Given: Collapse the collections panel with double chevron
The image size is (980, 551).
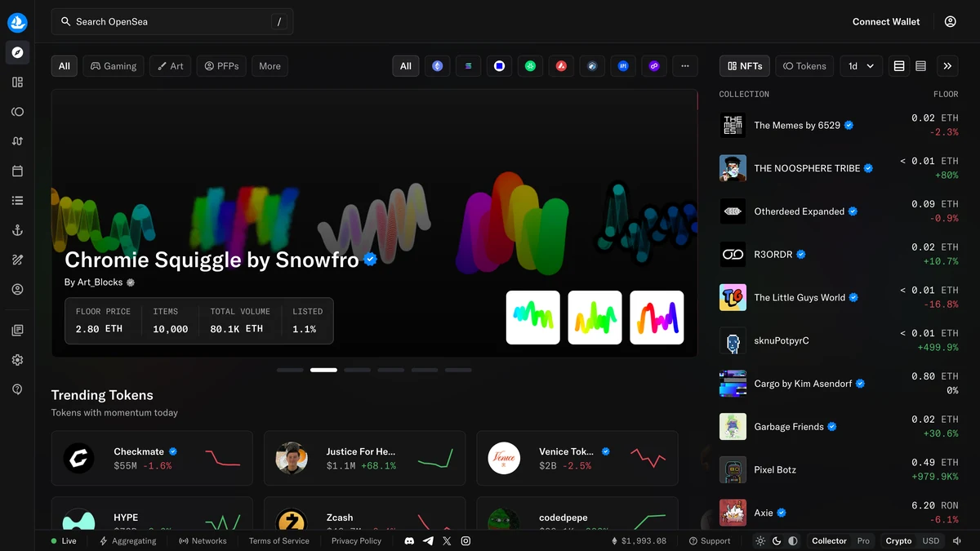Looking at the screenshot, I should click(947, 66).
